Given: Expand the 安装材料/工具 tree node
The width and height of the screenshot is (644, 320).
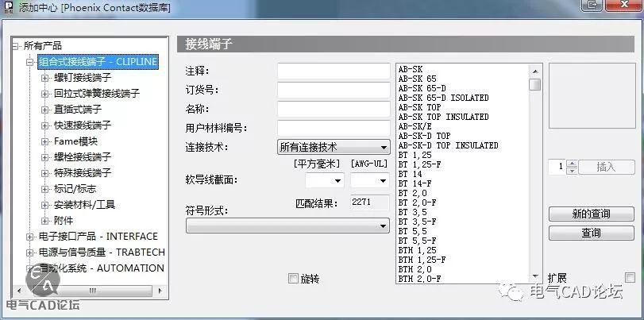Looking at the screenshot, I should click(44, 205).
